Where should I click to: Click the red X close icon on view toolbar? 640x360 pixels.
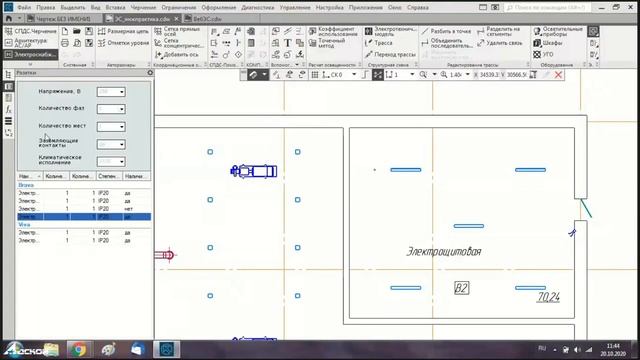[x=558, y=75]
